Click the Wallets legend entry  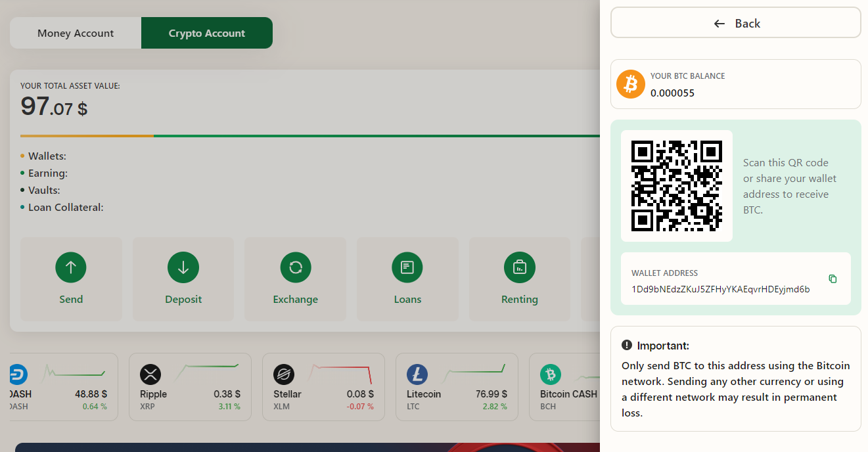tap(43, 156)
